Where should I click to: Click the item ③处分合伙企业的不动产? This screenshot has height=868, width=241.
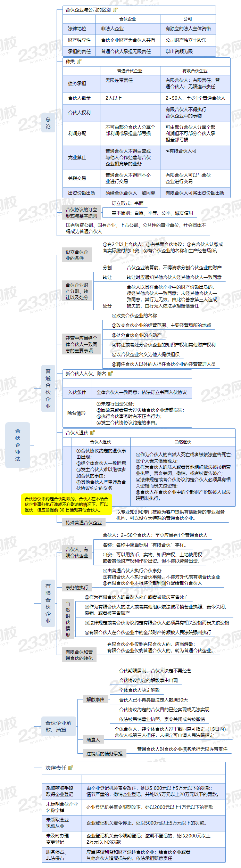136,335
